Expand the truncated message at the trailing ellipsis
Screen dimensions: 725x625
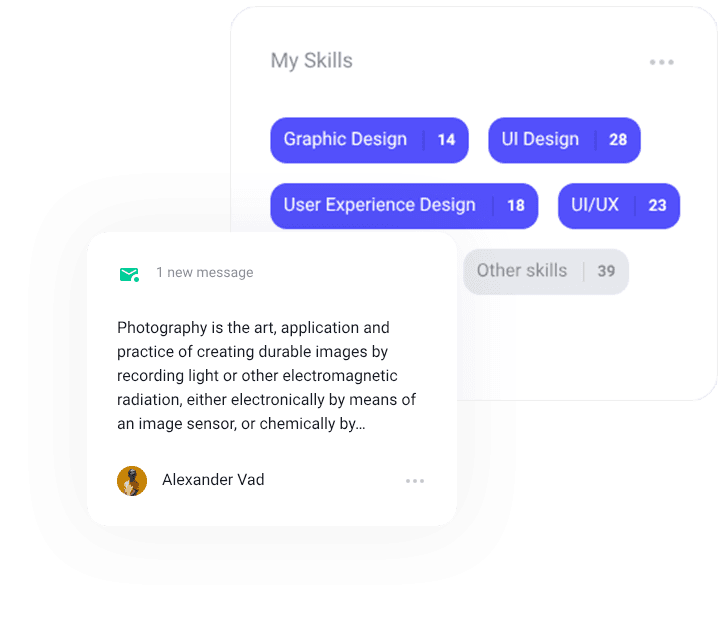pos(360,425)
